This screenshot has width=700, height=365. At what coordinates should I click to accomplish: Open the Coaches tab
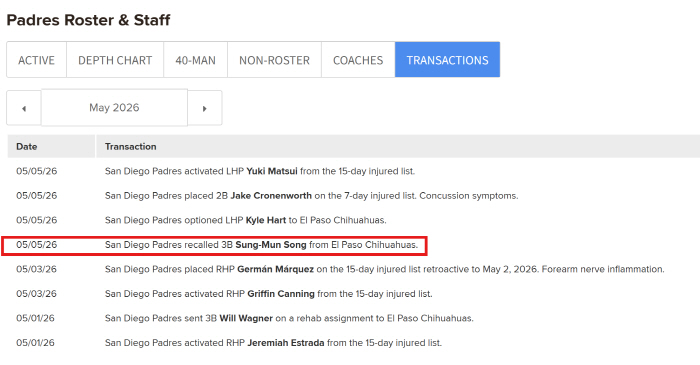[x=358, y=60]
